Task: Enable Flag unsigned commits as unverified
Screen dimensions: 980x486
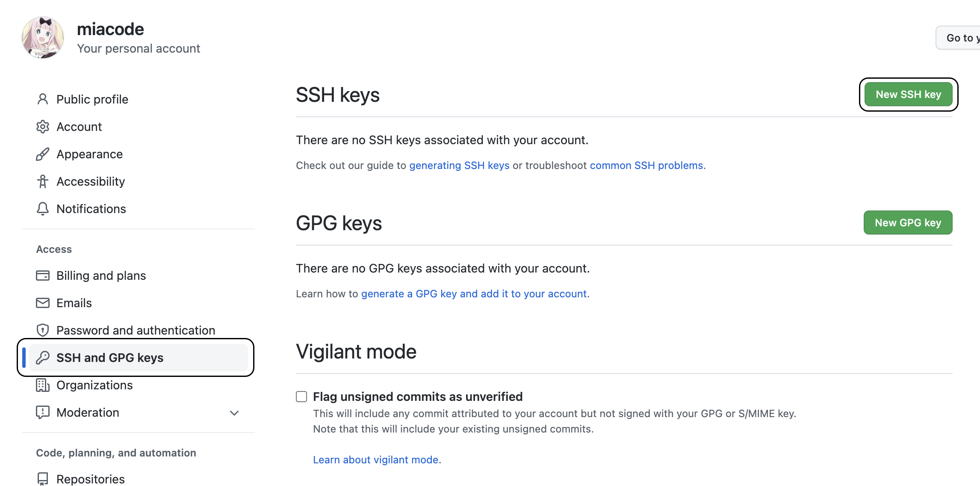Action: 301,397
